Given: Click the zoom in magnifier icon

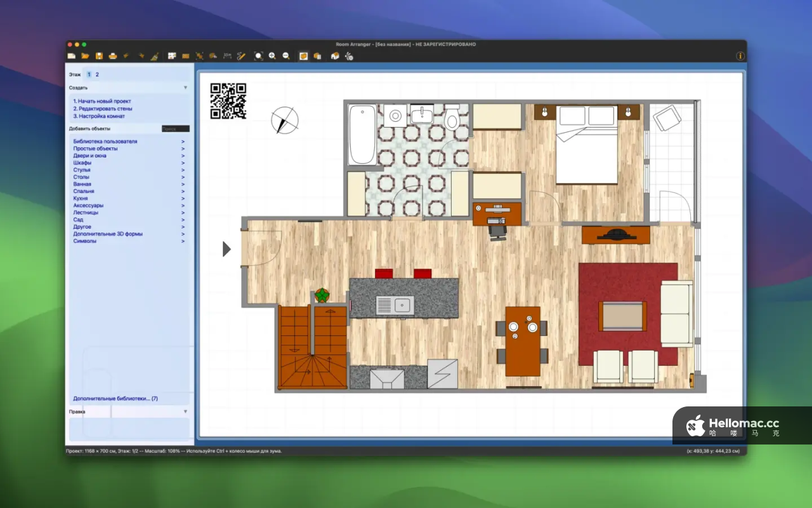Looking at the screenshot, I should point(272,56).
